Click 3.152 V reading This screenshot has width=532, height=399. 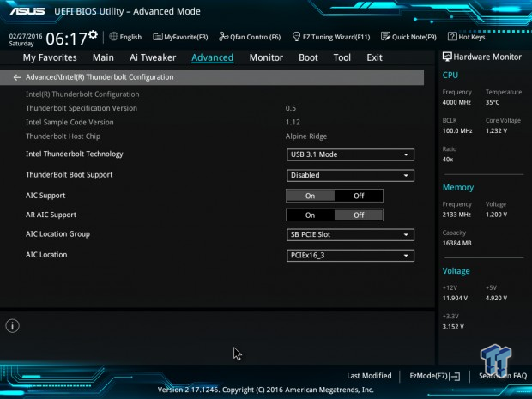453,327
